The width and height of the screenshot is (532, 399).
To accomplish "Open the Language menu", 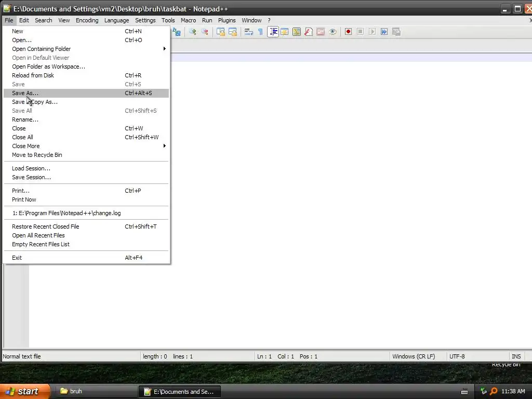I will pos(117,20).
